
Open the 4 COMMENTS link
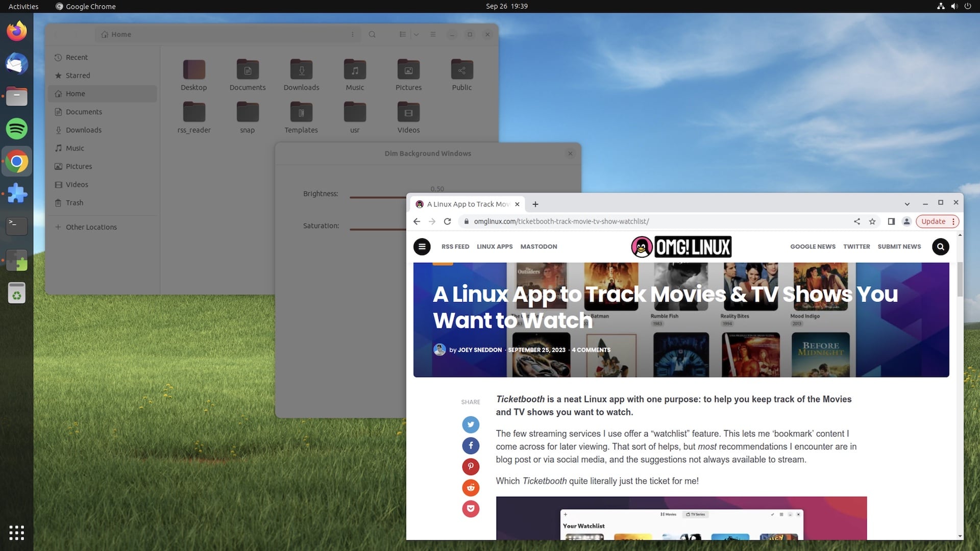coord(591,350)
